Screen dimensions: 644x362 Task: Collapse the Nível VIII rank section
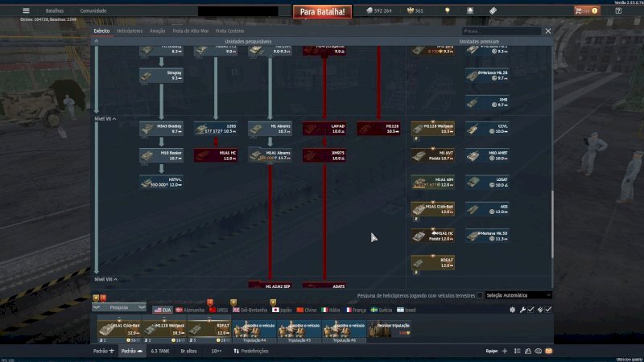(105, 279)
